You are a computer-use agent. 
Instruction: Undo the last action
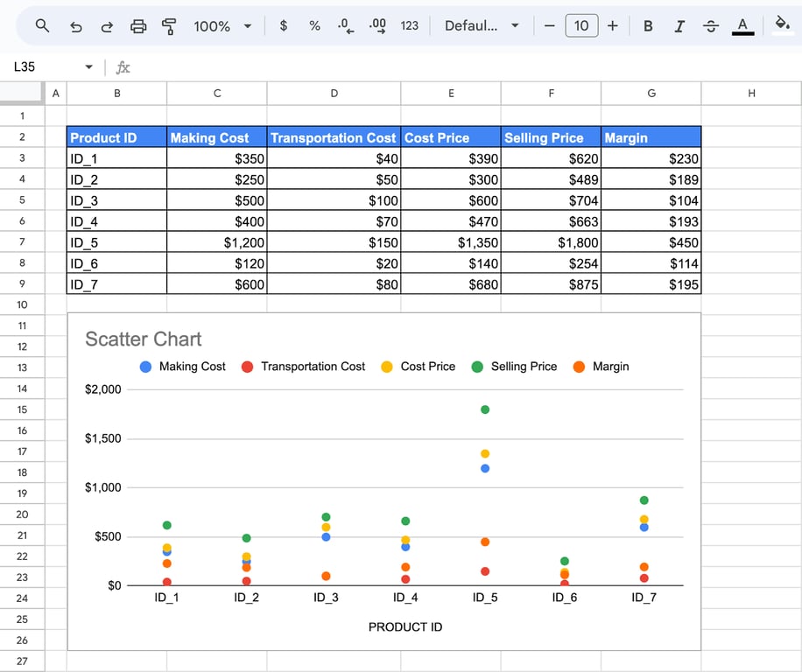(75, 26)
